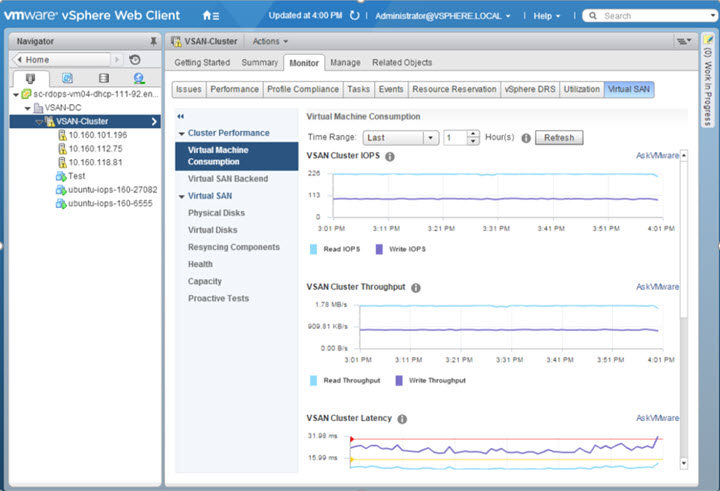Collapse the left menu with double-arrow icon
Viewport: 720px width, 491px height.
pos(180,116)
